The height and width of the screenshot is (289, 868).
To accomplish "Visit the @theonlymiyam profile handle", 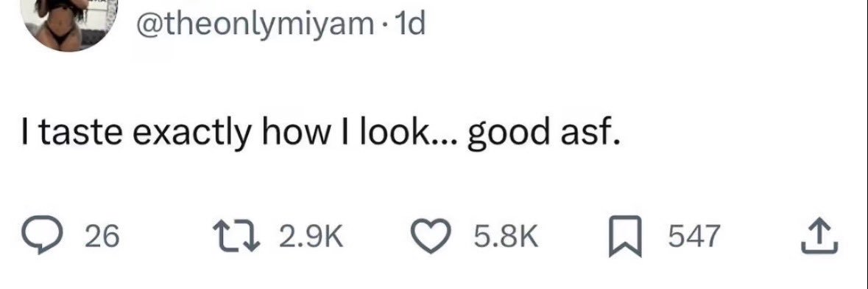I will point(255,24).
